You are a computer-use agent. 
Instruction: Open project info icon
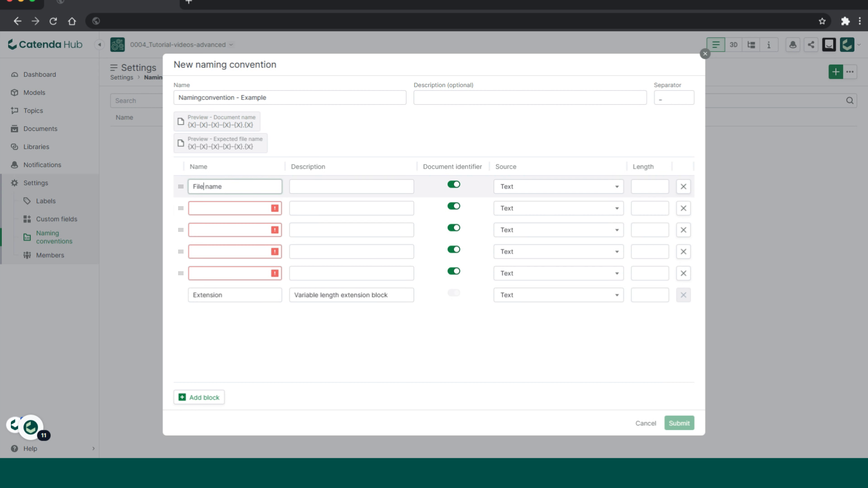[x=769, y=45]
